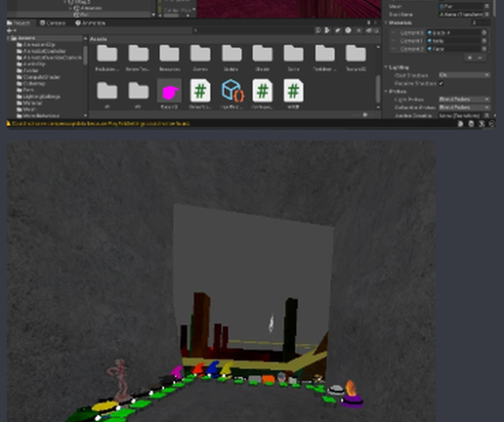Collapse the Lighting section in Inspector
504x422 pixels.
pyautogui.click(x=386, y=67)
